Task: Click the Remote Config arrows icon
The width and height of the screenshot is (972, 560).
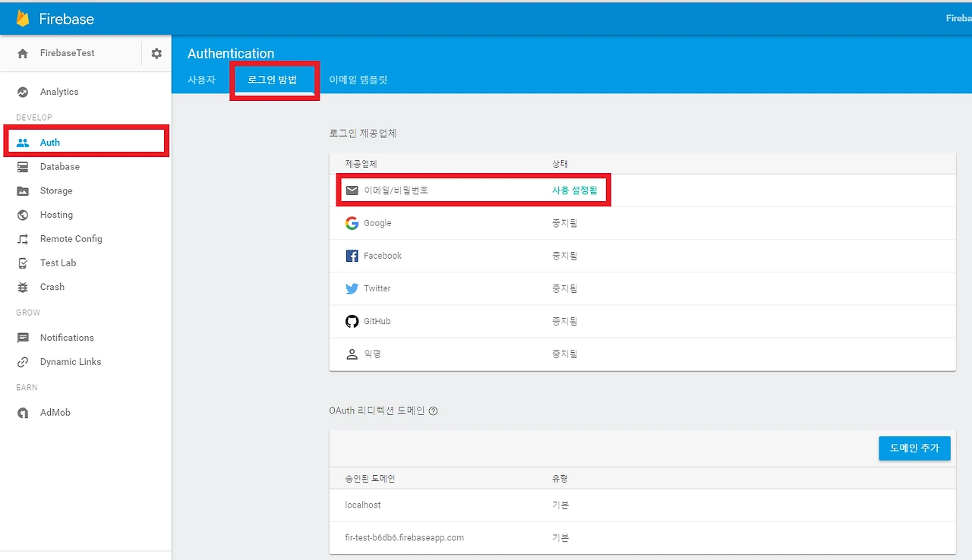Action: pos(23,239)
